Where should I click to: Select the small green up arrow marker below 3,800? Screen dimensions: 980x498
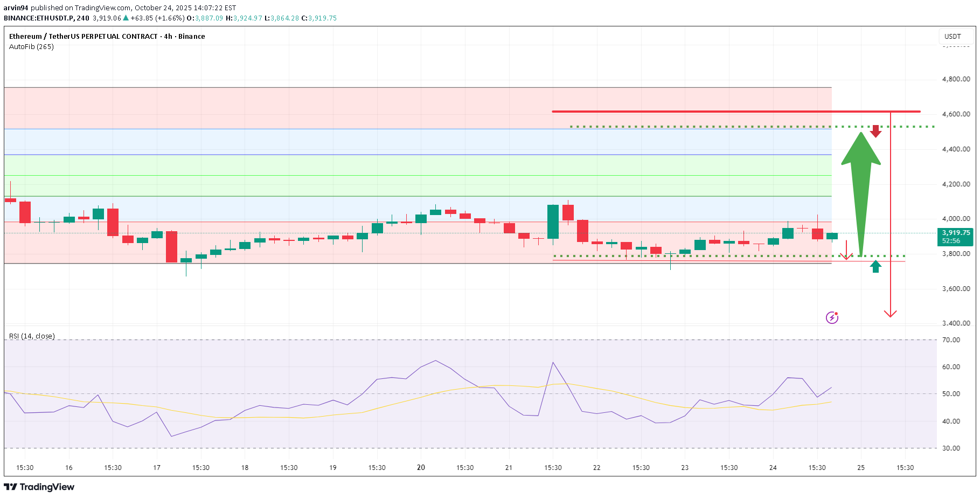pyautogui.click(x=875, y=266)
